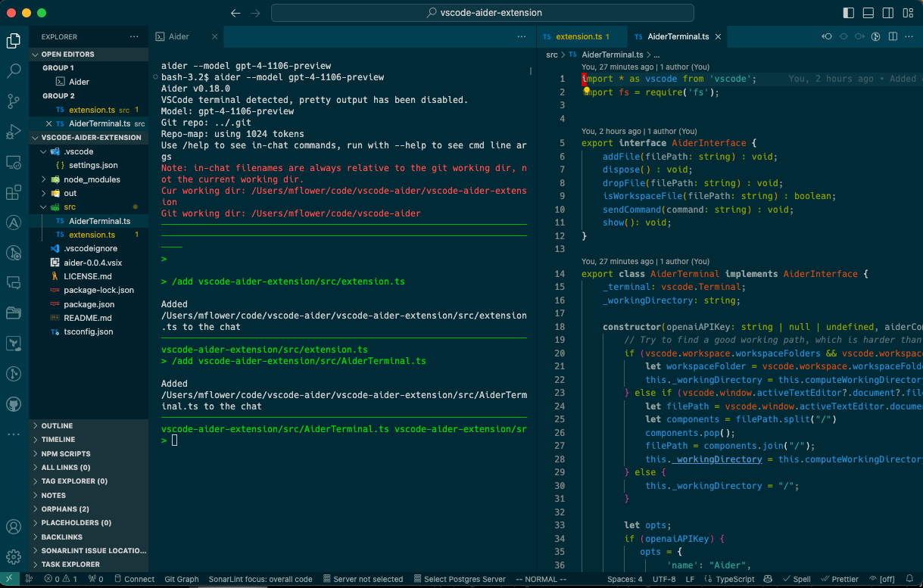Click Select Postgres Server in status bar

[x=458, y=580]
